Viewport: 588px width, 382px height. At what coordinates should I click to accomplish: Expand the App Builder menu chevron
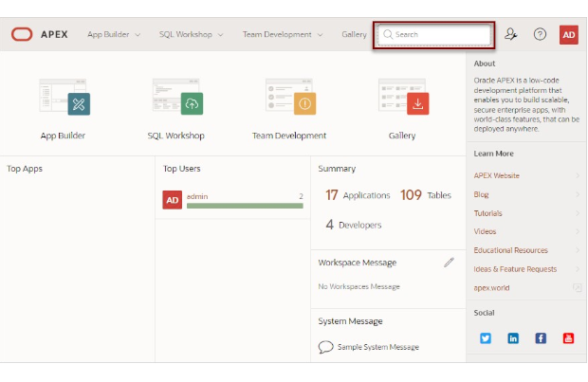tap(138, 35)
